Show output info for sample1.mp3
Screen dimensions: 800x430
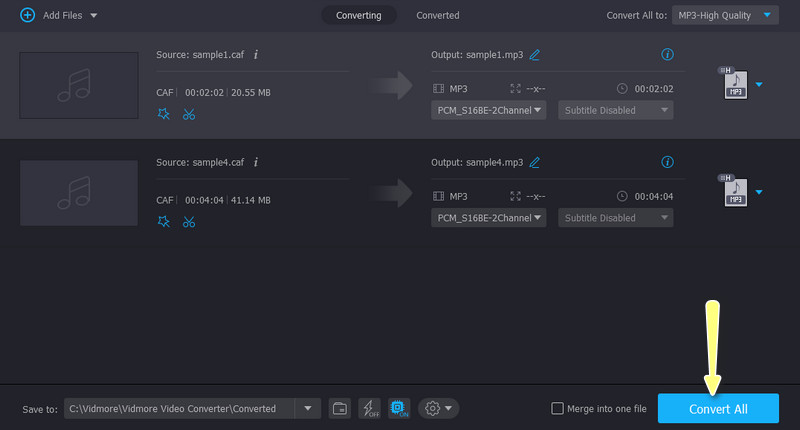click(667, 54)
